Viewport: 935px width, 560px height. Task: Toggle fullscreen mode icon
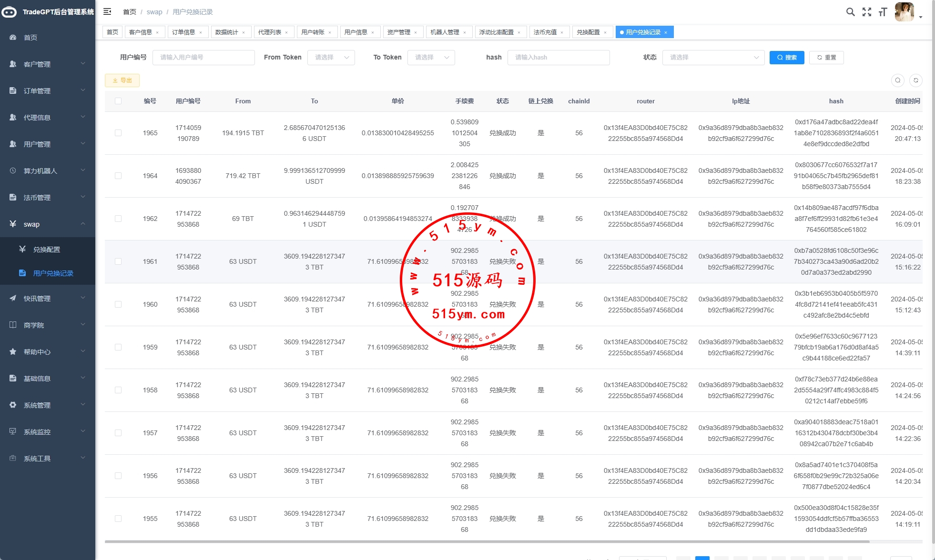coord(867,12)
